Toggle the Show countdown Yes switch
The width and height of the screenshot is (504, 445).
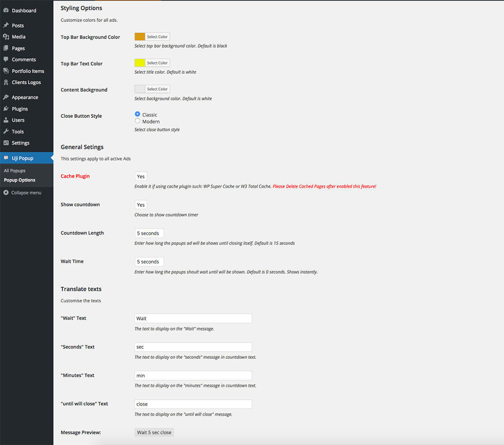[x=141, y=205]
